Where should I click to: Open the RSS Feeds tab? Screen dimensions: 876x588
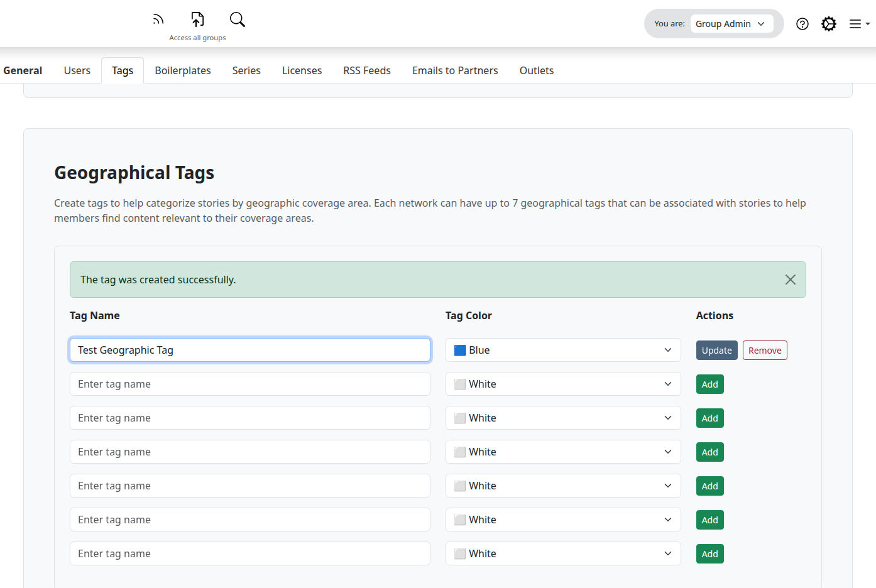pos(367,70)
